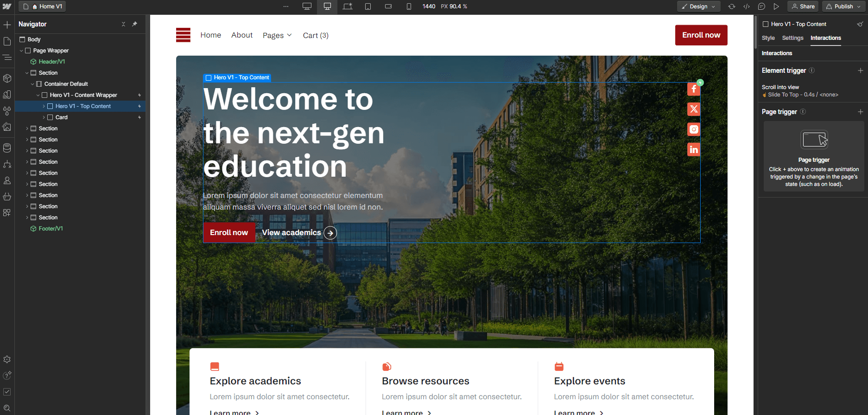Click the Instagram icon on the hero

[694, 129]
